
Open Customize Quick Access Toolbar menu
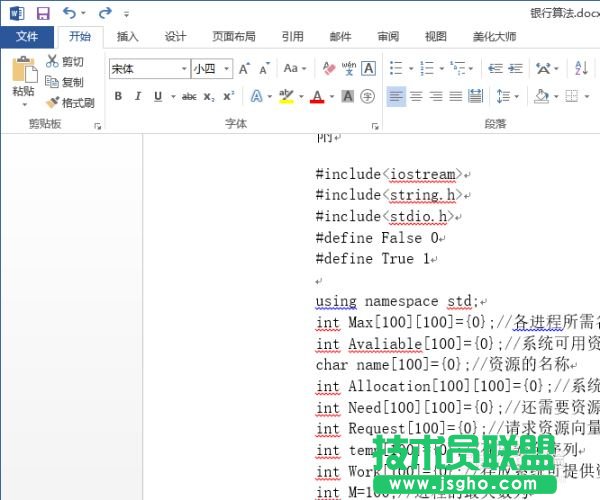click(x=126, y=15)
